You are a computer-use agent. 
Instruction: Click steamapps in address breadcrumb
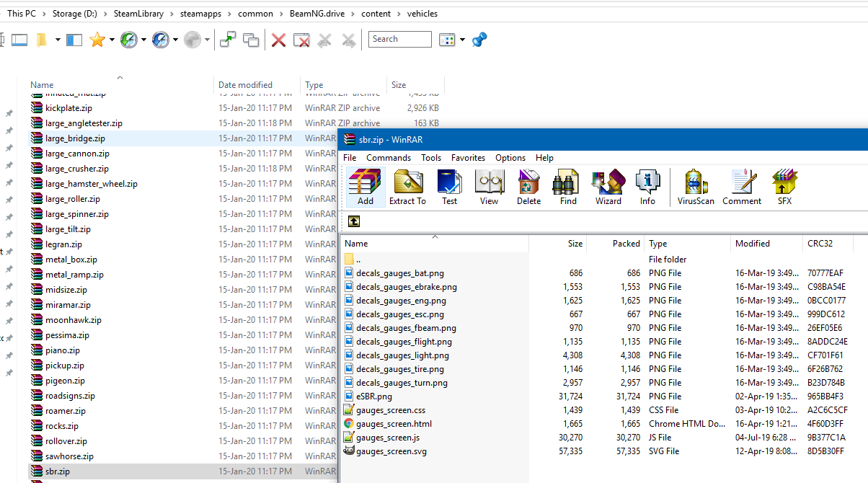201,13
